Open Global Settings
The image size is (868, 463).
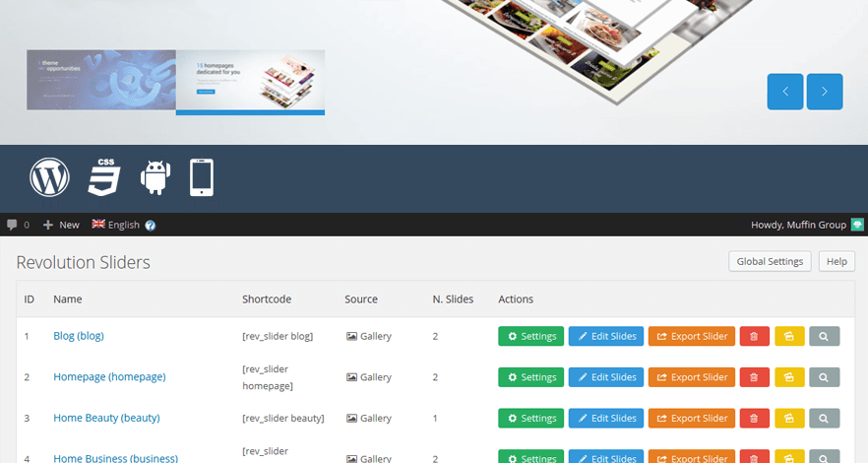pos(770,261)
